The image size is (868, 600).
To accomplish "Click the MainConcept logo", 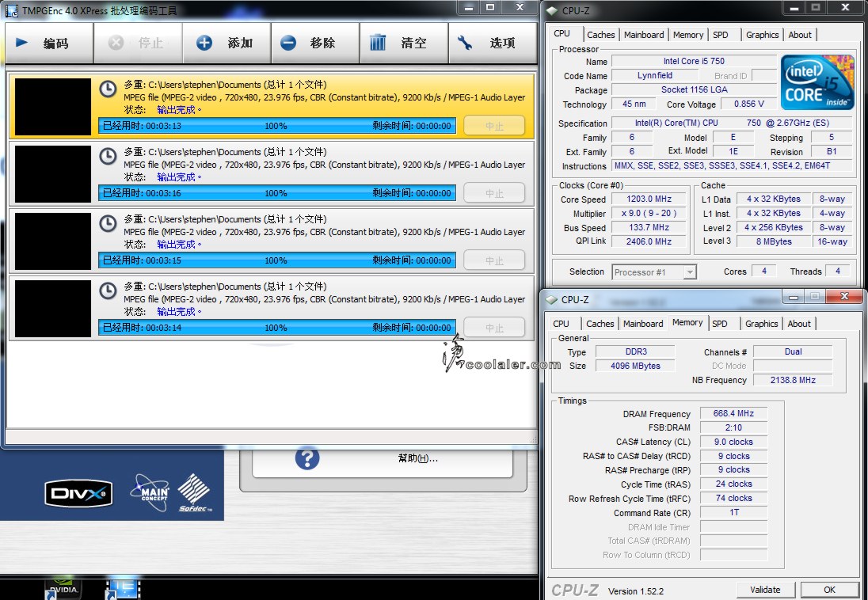I will [x=150, y=492].
